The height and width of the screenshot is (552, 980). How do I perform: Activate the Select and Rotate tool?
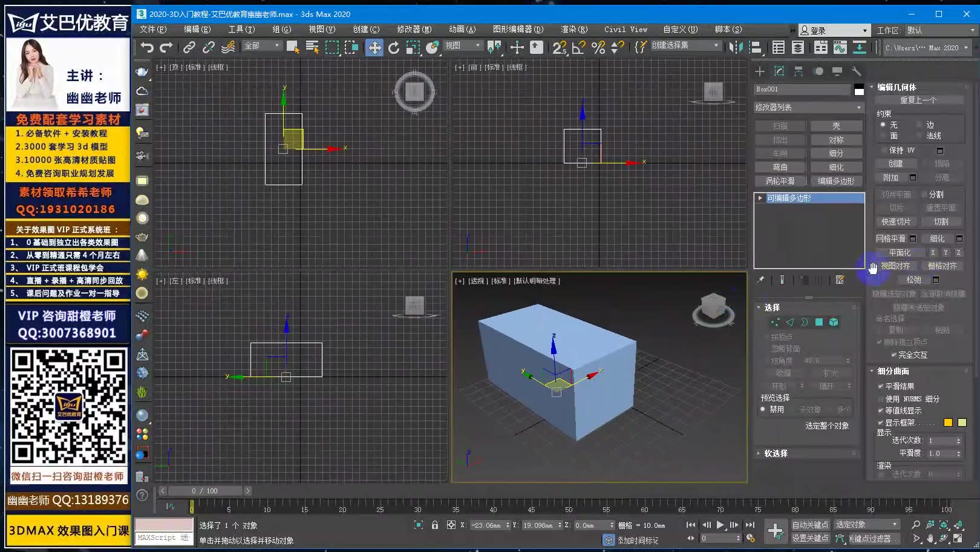(393, 47)
